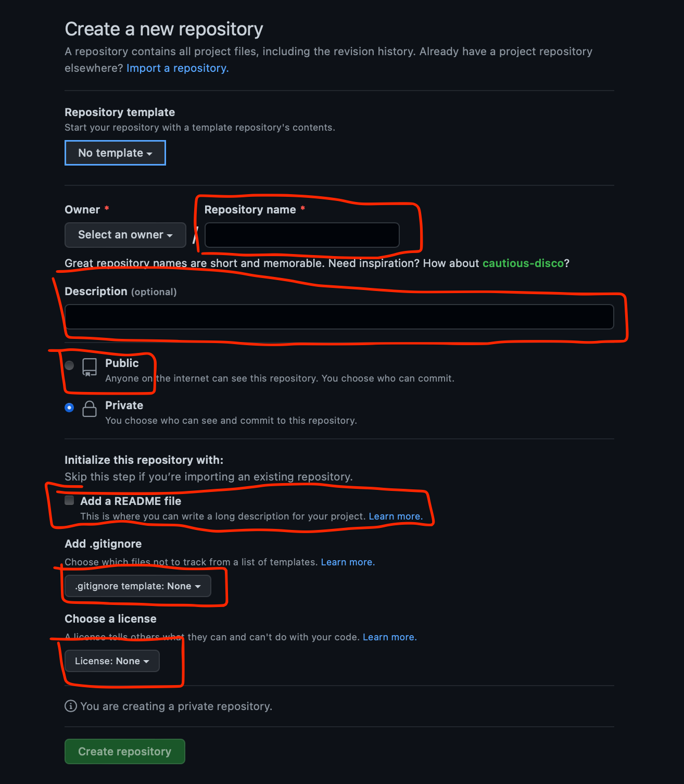Select the Public radio button
This screenshot has width=684, height=784.
coord(69,365)
